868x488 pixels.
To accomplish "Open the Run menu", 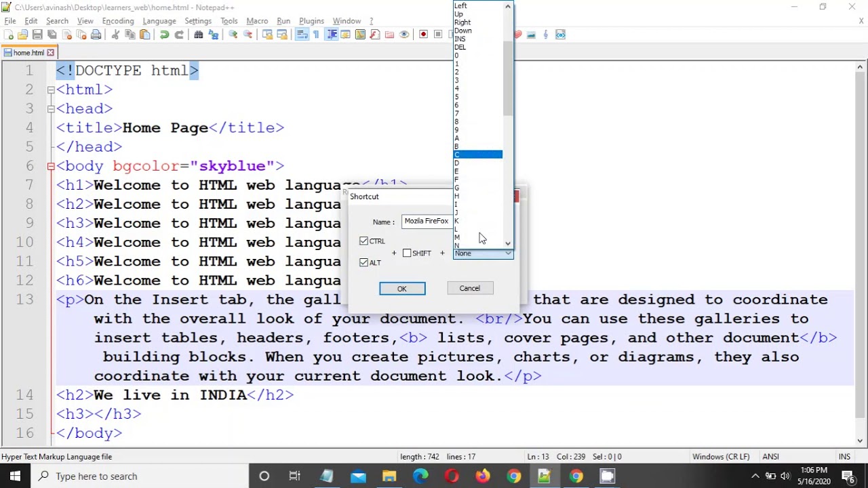I will click(283, 21).
